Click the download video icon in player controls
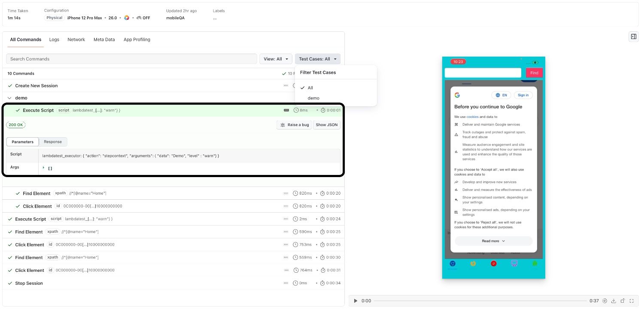This screenshot has width=644, height=313. [x=614, y=301]
